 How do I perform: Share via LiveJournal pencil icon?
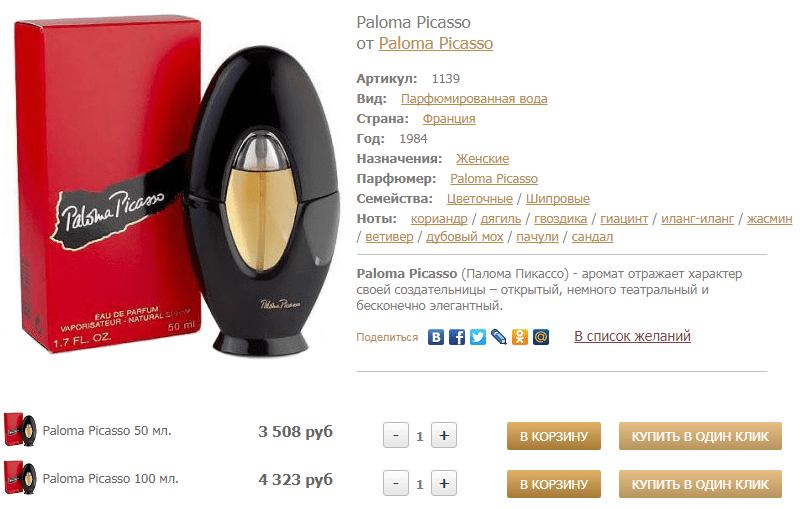coord(499,337)
